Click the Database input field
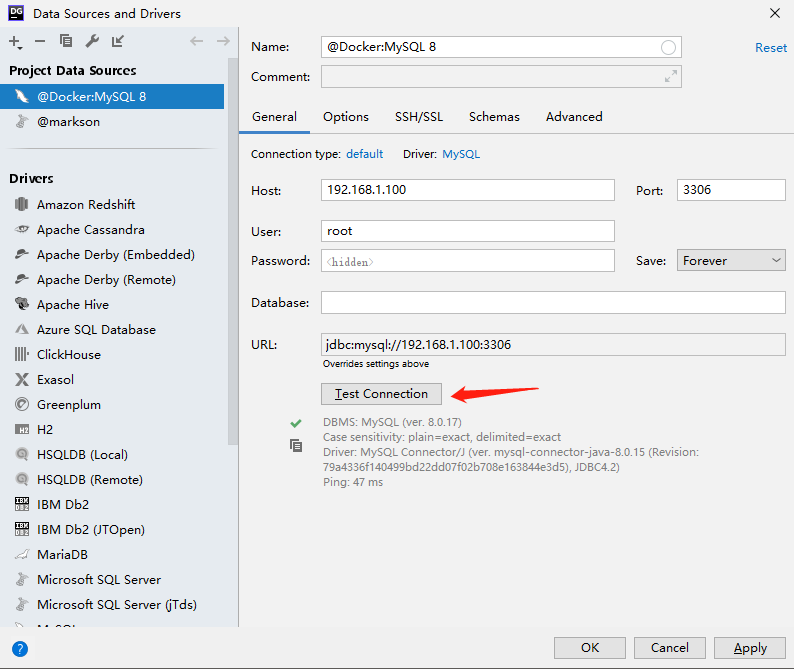Viewport: 794px width, 669px height. coord(553,302)
